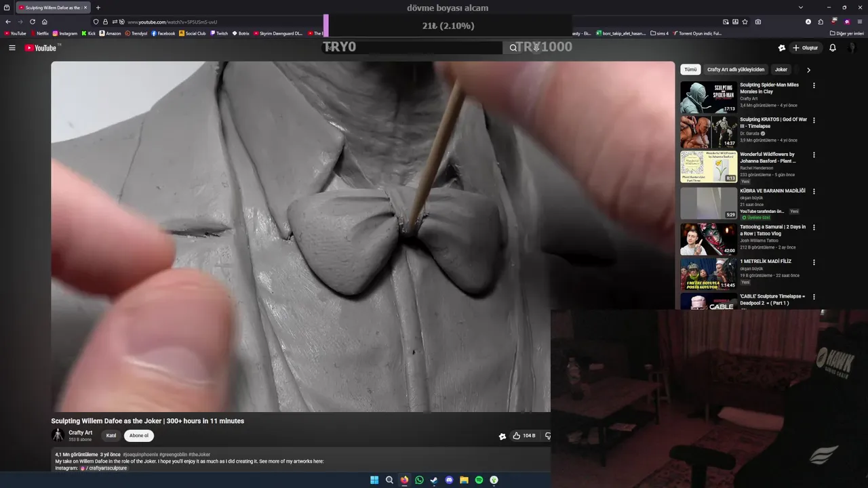Select the Tümü filter chip
The height and width of the screenshot is (488, 868).
point(690,69)
